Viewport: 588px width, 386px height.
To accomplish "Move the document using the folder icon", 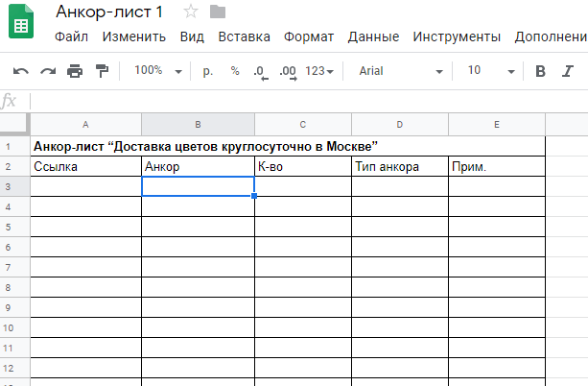I will tap(218, 12).
